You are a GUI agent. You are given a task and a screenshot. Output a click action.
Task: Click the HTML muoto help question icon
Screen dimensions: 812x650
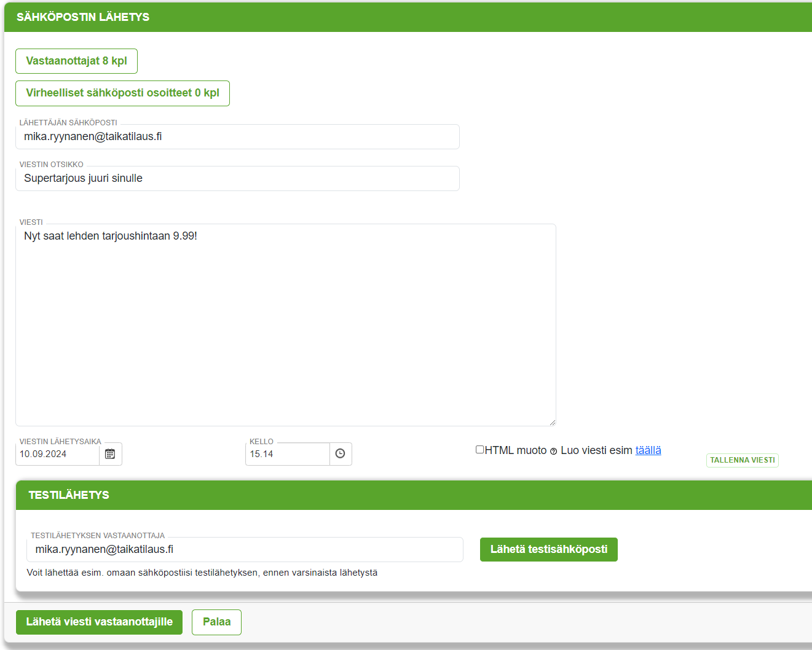[x=553, y=452]
